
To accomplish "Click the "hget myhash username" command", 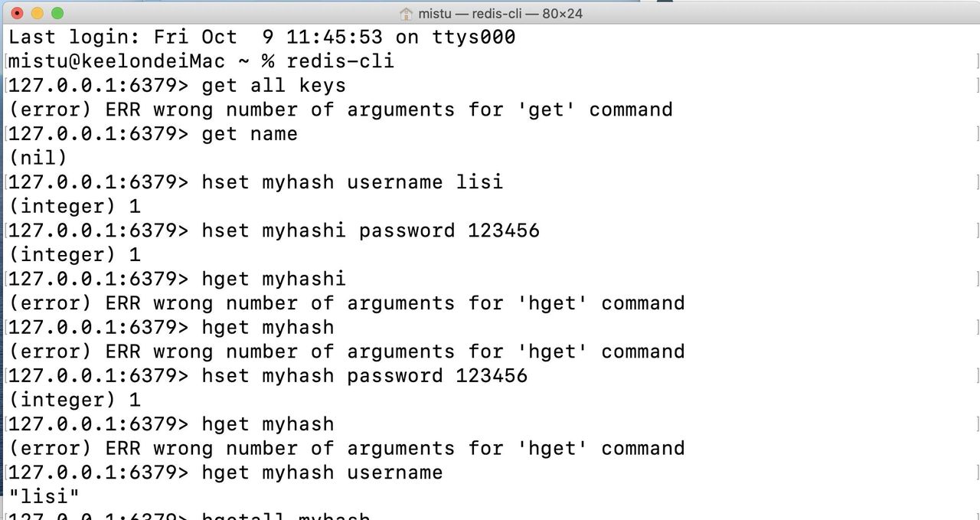I will (322, 473).
